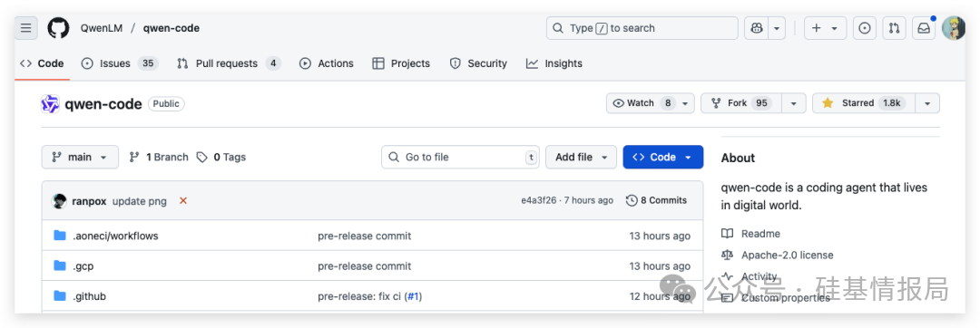Open the .gcp row pre-release commit message
Viewport: 980px width, 328px height.
365,266
